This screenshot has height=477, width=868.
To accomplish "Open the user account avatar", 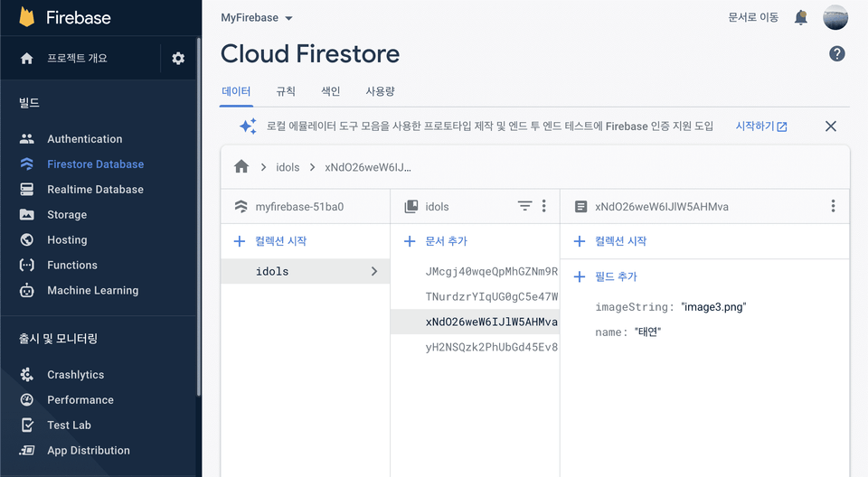I will click(x=835, y=17).
